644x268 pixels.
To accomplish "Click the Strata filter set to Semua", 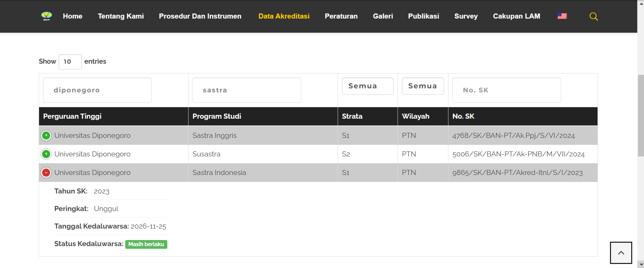I will pyautogui.click(x=367, y=86).
